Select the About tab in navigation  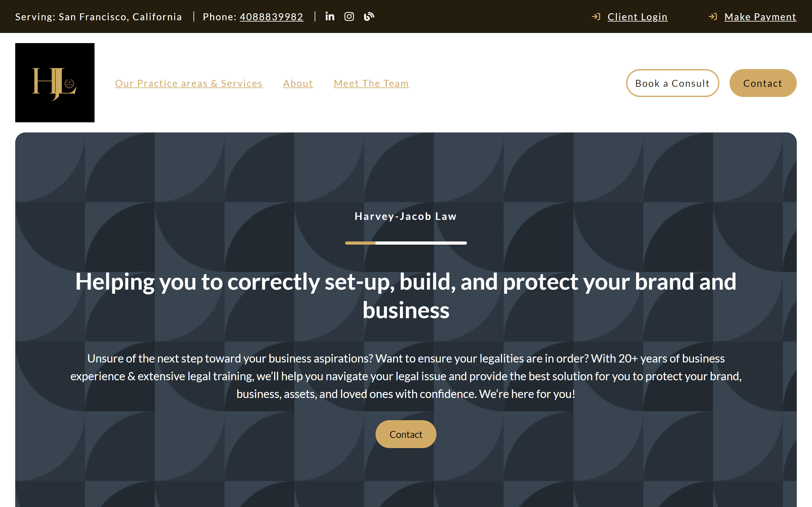click(x=298, y=82)
